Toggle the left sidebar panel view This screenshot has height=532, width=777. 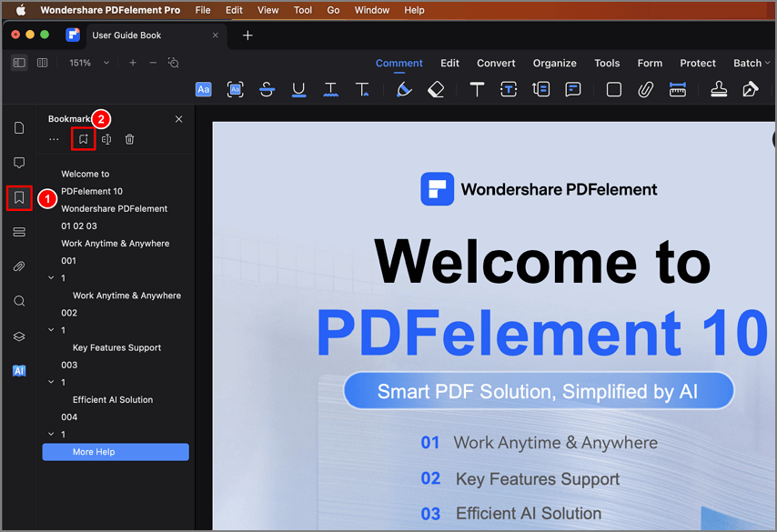pos(19,63)
